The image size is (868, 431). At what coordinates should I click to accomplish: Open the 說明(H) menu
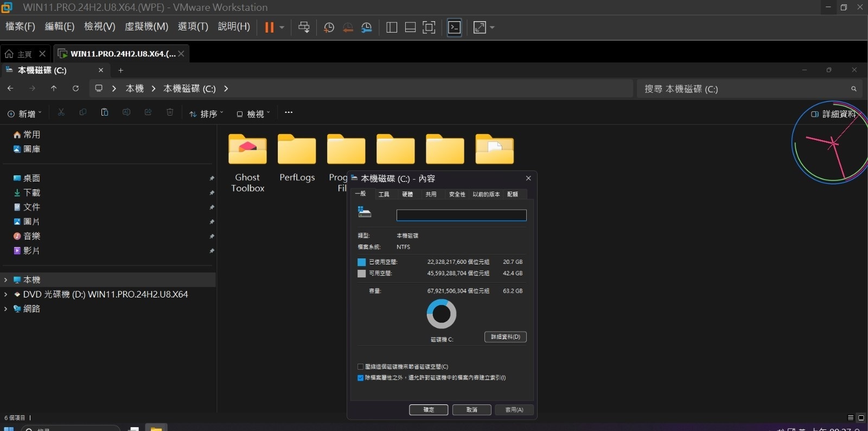click(234, 27)
